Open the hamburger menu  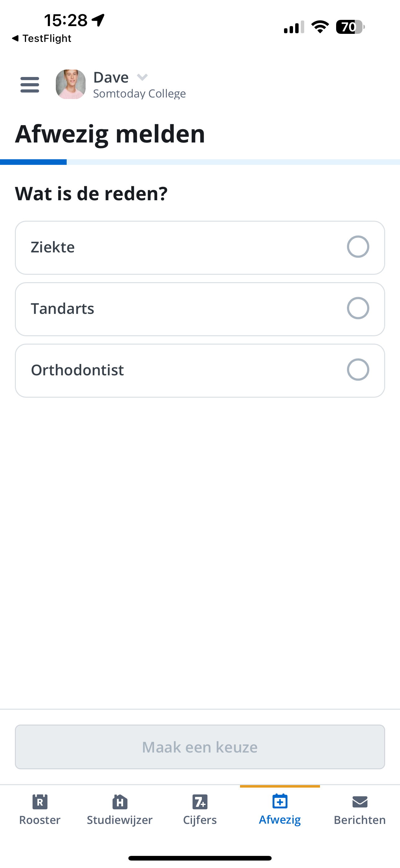30,84
